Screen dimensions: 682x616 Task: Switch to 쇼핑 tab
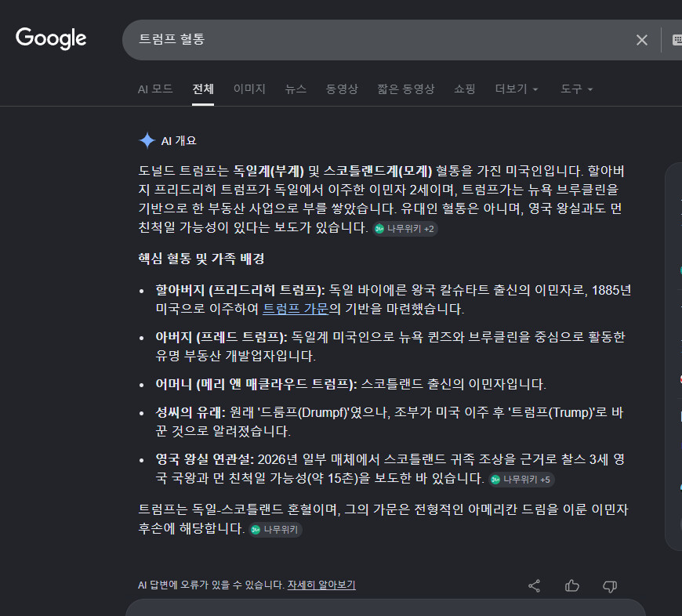click(x=465, y=89)
